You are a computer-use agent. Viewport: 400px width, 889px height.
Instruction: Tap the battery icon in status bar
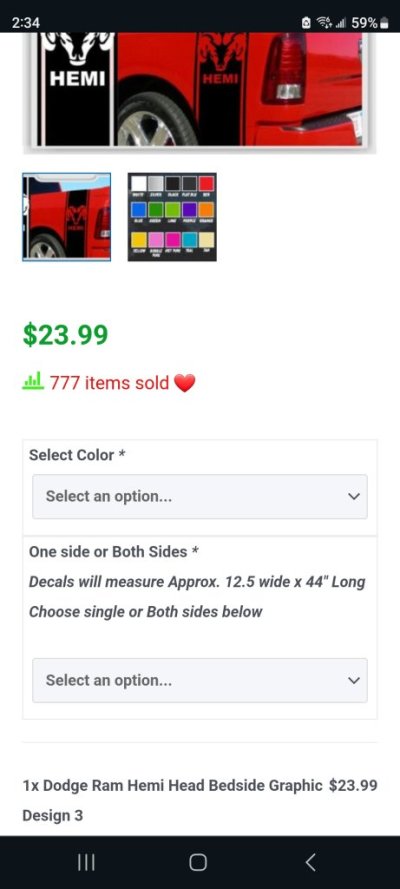coord(384,23)
